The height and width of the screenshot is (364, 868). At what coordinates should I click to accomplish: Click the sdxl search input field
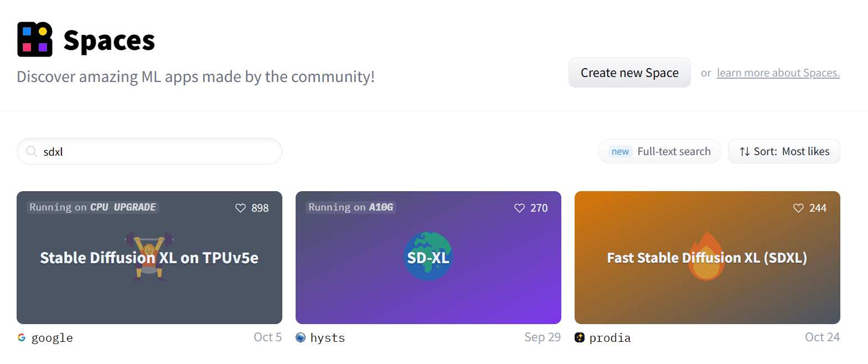149,151
